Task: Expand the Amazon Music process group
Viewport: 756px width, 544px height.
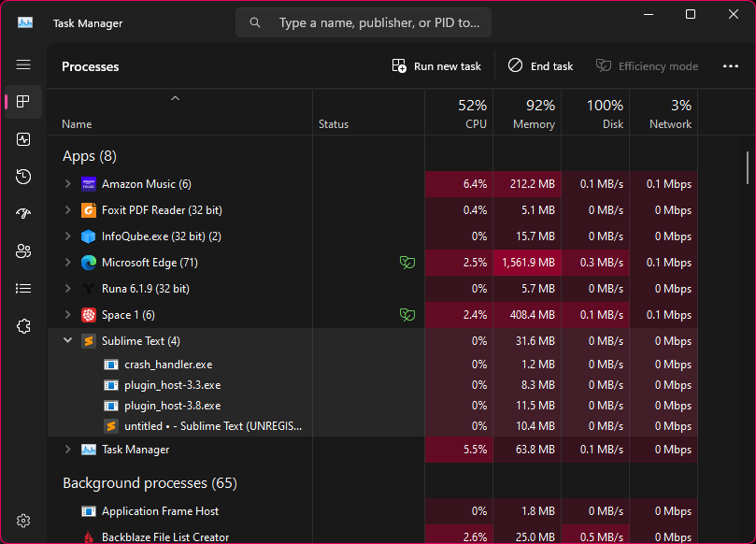Action: click(x=67, y=184)
